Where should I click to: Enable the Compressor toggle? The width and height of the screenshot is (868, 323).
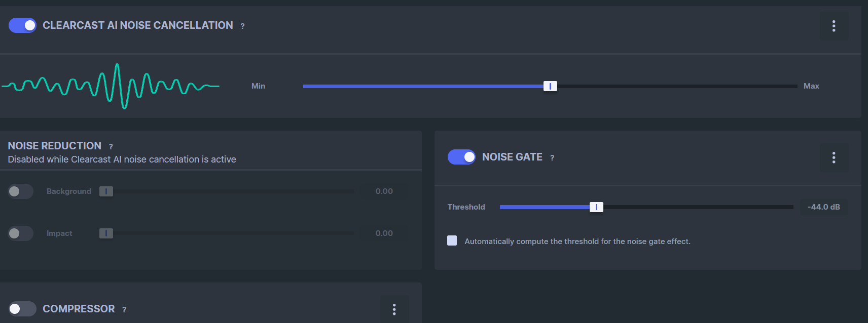click(x=22, y=309)
